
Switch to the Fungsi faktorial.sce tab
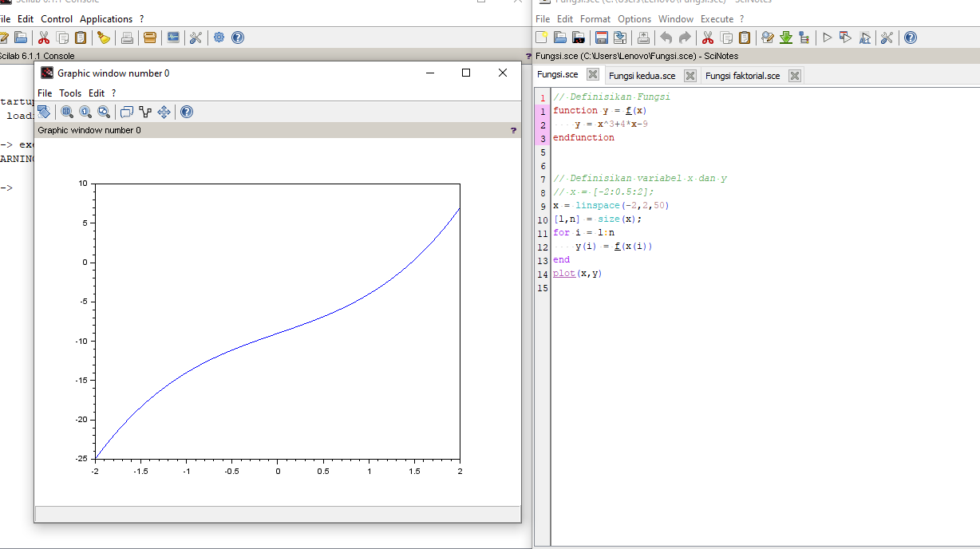pos(743,76)
